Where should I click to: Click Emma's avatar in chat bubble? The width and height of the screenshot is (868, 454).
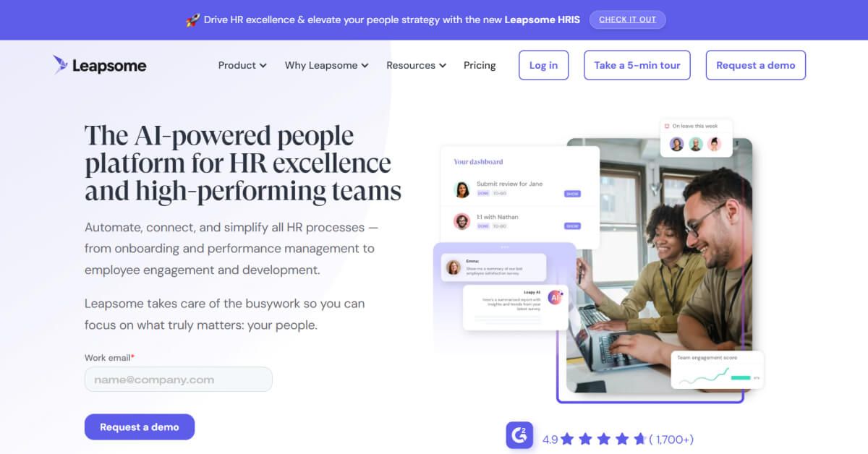click(454, 267)
